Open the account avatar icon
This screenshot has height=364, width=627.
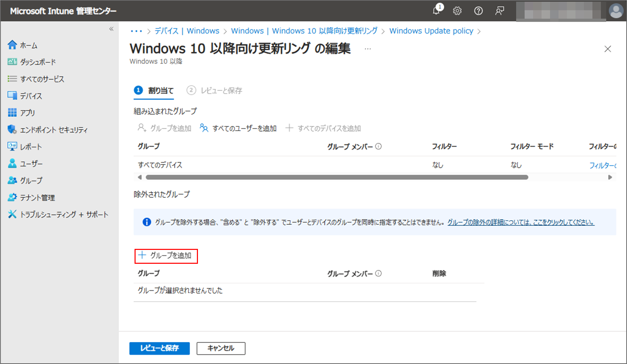[616, 11]
